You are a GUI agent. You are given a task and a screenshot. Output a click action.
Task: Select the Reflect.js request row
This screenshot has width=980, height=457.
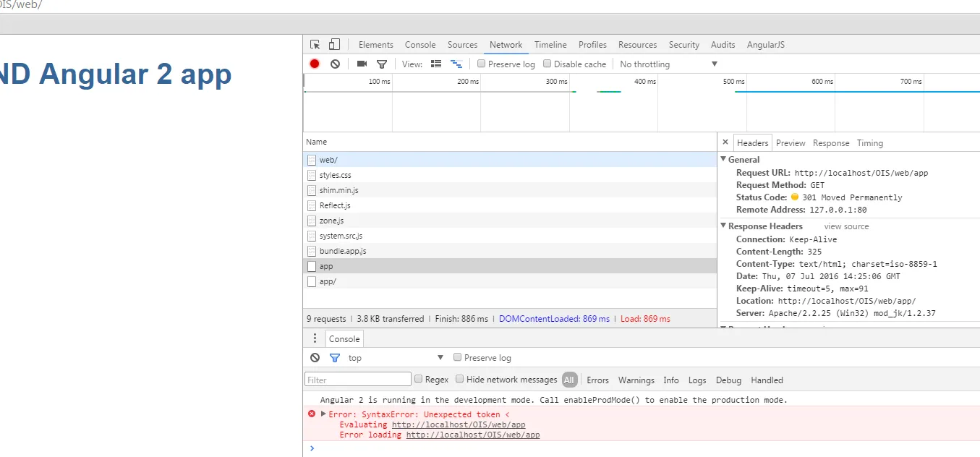pyautogui.click(x=510, y=205)
